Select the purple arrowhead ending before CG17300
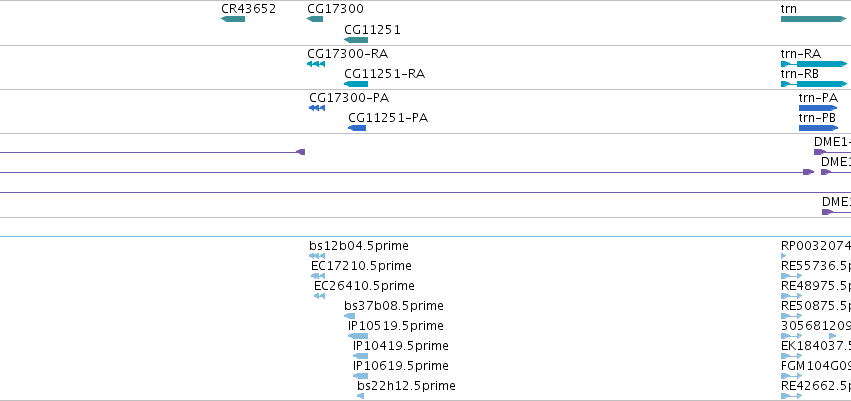This screenshot has height=401, width=851. point(301,152)
